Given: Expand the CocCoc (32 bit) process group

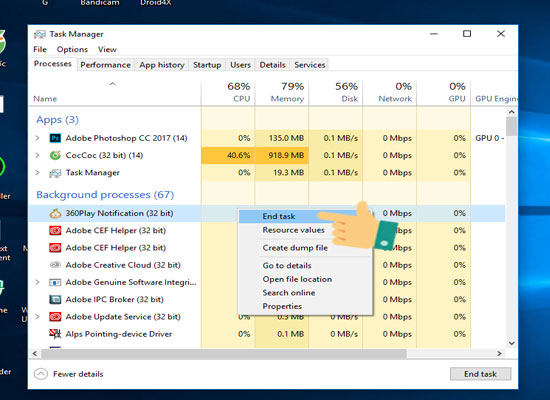Looking at the screenshot, I should coord(38,155).
